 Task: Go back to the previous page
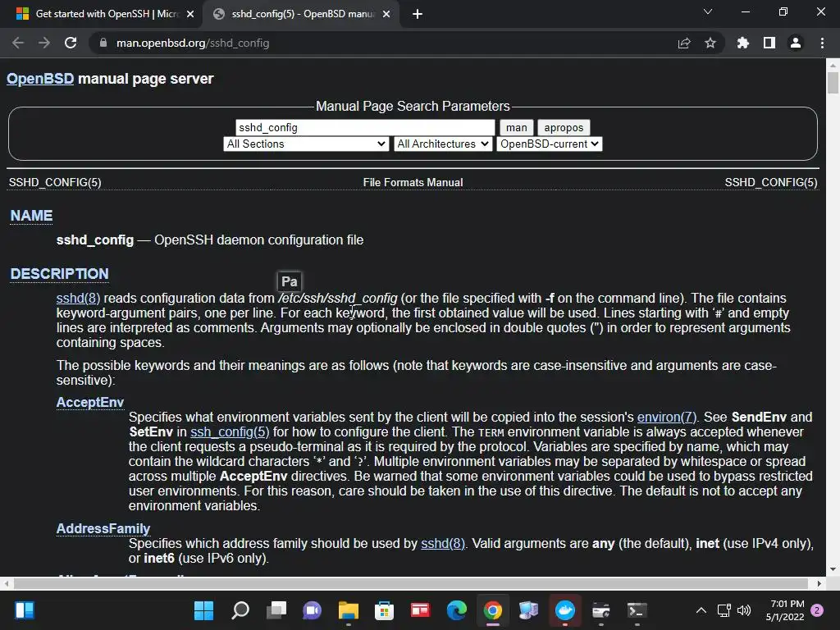point(18,43)
